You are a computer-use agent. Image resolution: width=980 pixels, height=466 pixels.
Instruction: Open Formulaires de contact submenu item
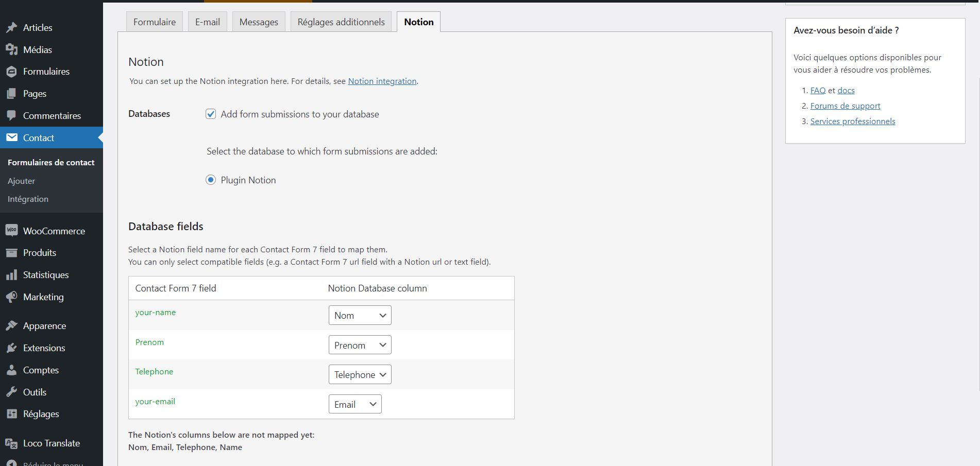click(51, 162)
